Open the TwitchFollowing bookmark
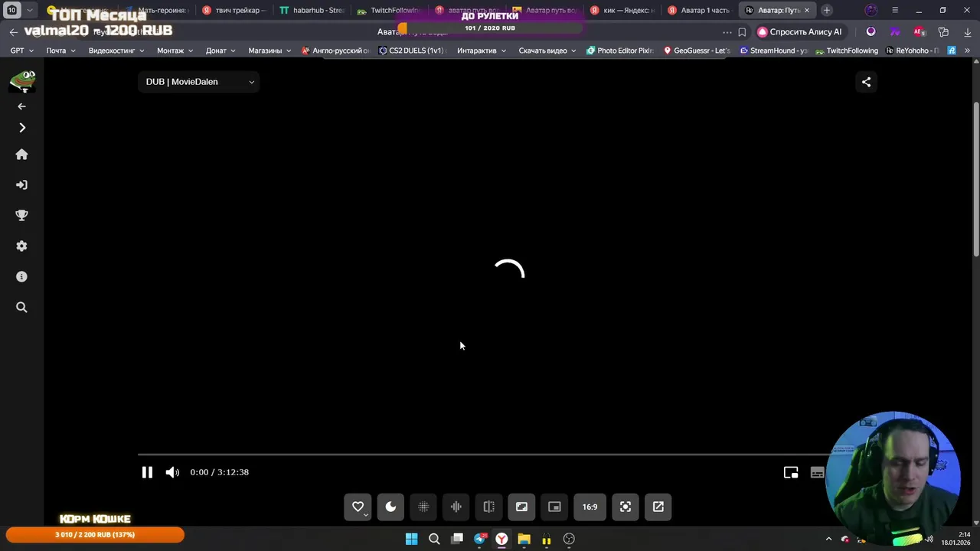The height and width of the screenshot is (551, 980). click(847, 51)
